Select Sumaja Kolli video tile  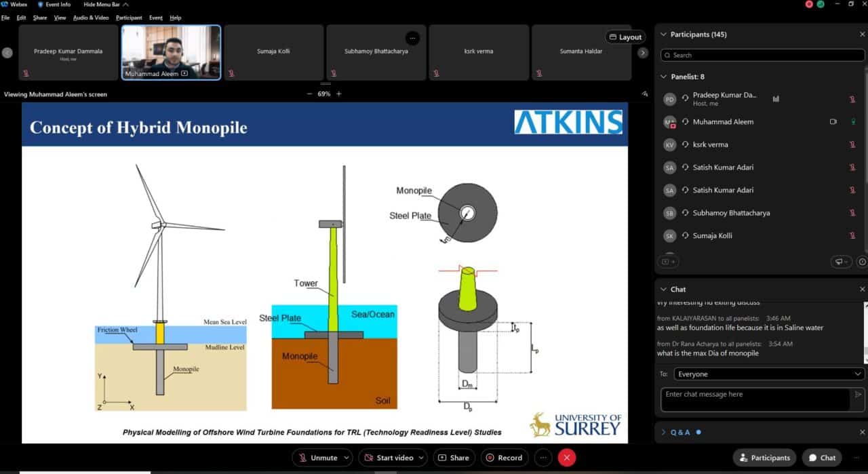[x=273, y=53]
